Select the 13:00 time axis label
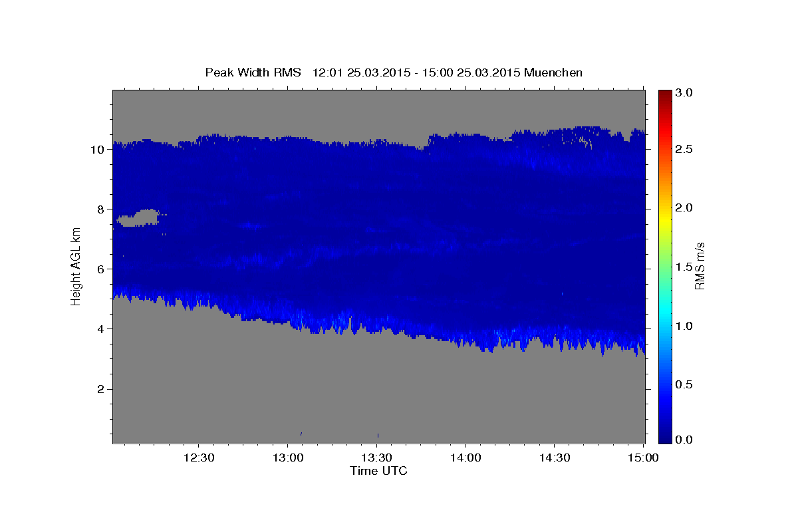The width and height of the screenshot is (798, 532). [289, 458]
